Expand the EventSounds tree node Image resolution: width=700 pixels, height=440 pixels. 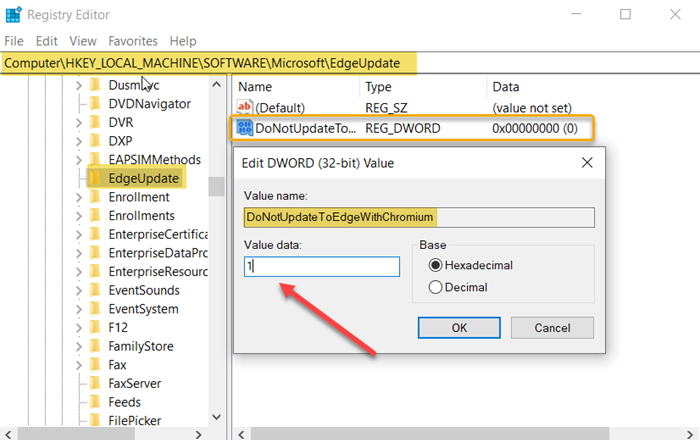click(x=79, y=291)
